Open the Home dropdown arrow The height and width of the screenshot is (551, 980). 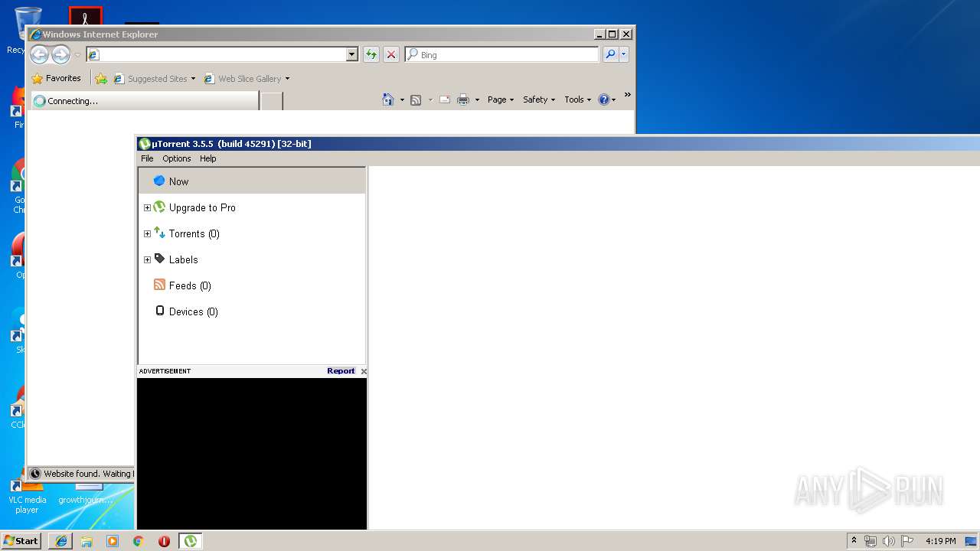402,100
